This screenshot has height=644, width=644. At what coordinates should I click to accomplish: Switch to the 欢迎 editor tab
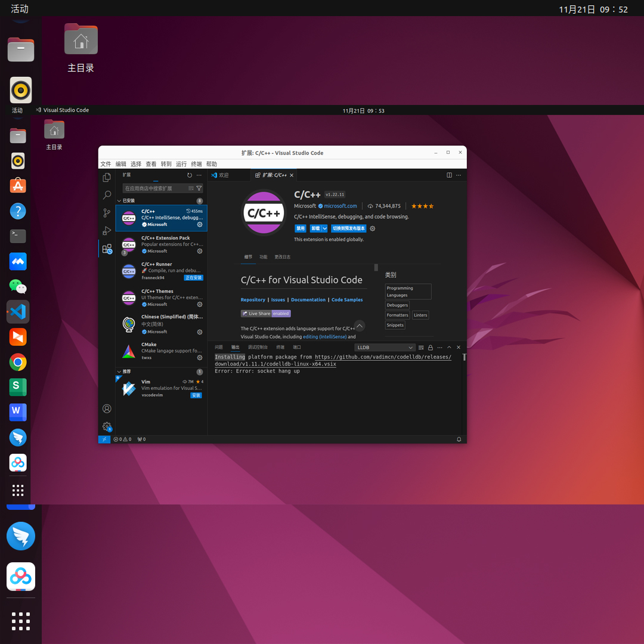[224, 175]
